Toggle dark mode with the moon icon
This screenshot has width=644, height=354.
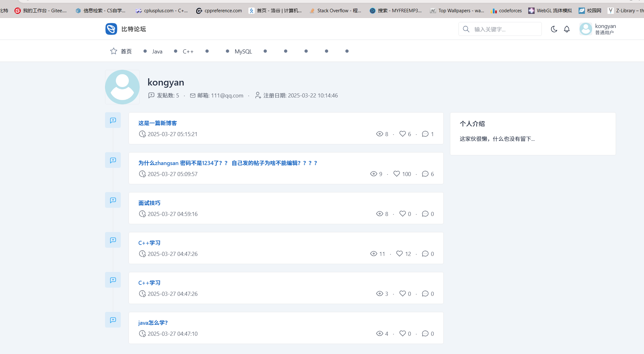click(x=554, y=29)
